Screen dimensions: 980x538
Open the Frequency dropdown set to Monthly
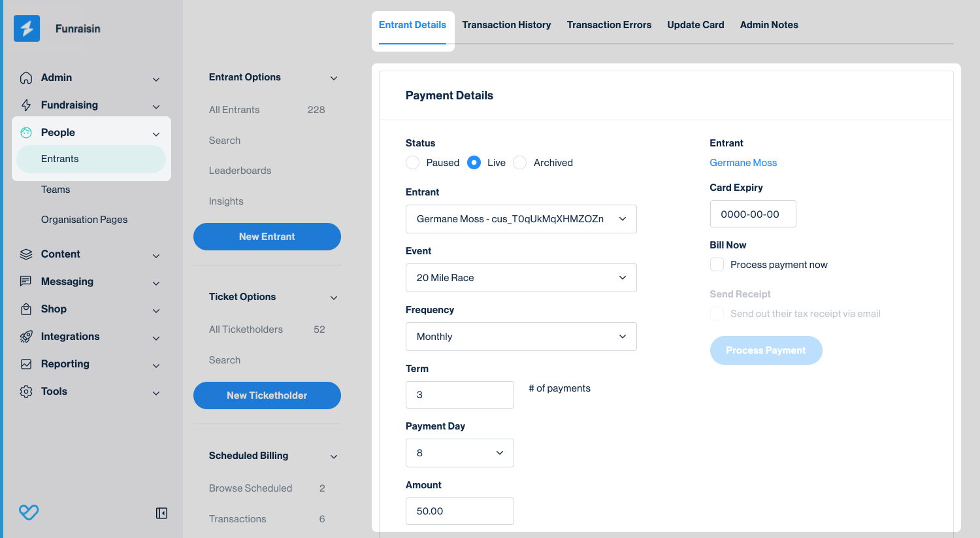click(x=521, y=337)
